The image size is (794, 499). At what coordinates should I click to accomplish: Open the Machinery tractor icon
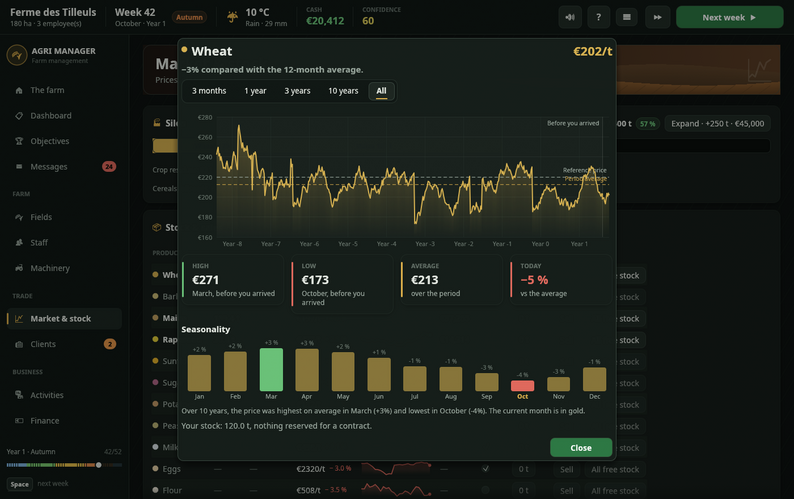[x=19, y=268]
